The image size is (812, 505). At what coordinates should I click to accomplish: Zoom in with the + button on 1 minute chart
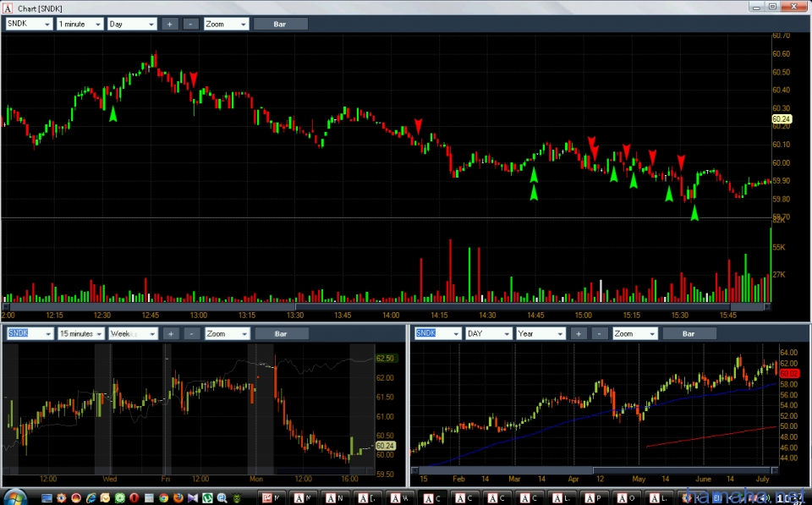pyautogui.click(x=169, y=24)
